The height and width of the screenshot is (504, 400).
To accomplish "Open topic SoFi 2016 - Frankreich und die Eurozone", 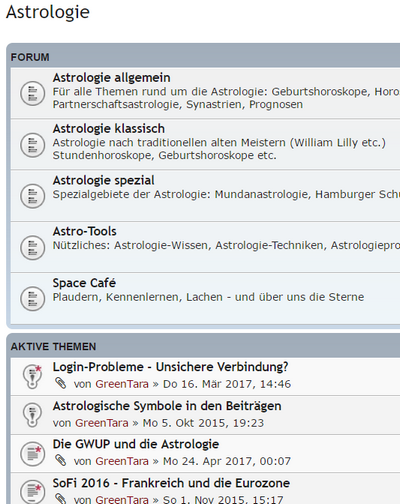I will tap(171, 483).
